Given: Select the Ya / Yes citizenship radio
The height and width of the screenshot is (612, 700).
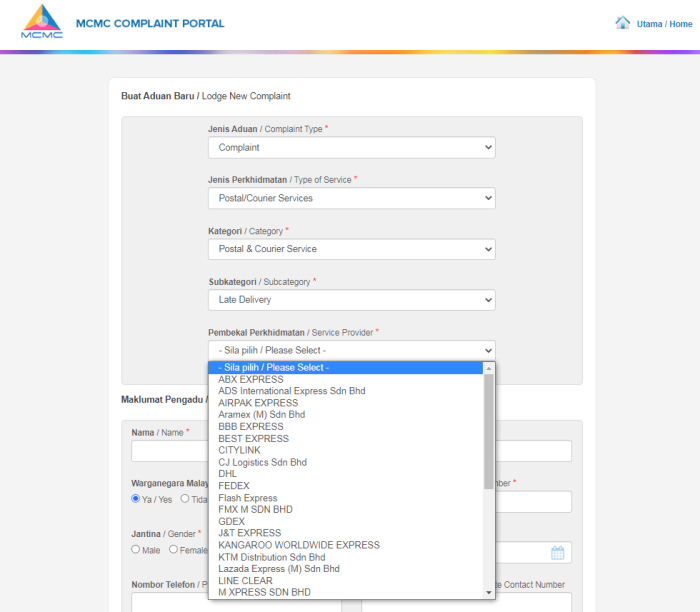Looking at the screenshot, I should [136, 499].
